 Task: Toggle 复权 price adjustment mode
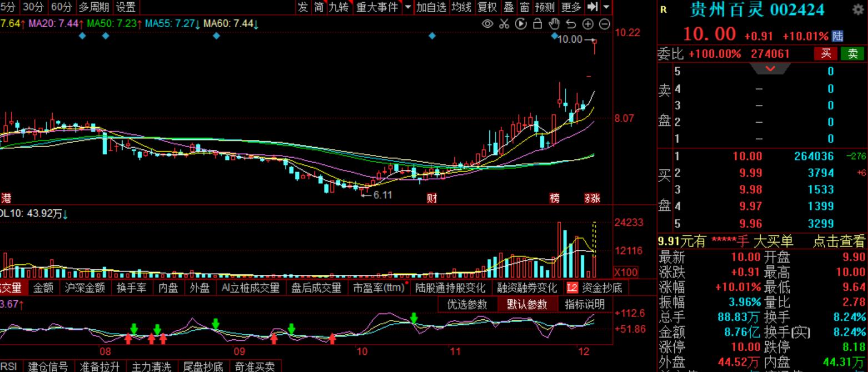486,7
